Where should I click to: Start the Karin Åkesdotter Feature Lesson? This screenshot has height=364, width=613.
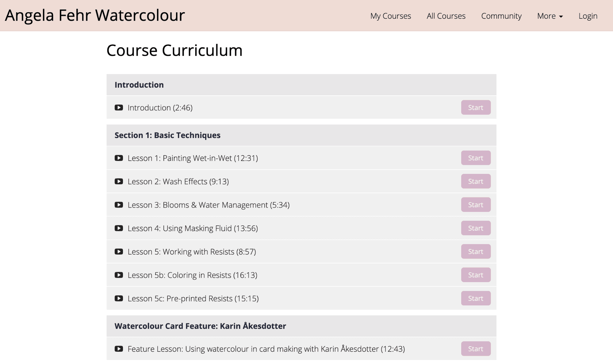point(476,349)
